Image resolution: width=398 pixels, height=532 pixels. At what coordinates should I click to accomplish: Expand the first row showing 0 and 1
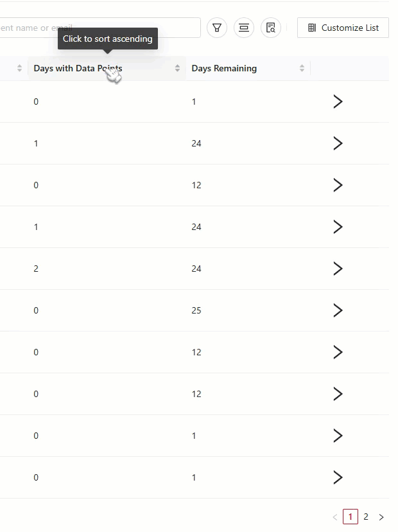338,101
